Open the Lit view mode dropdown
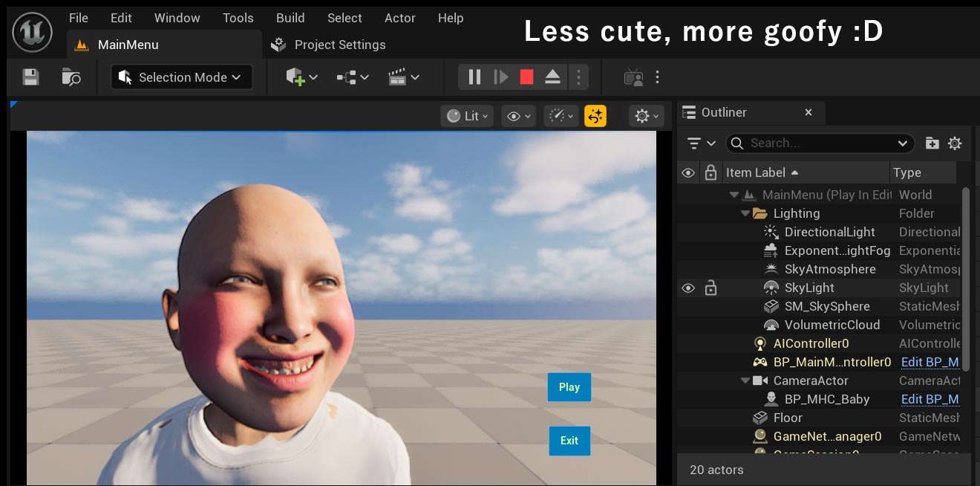This screenshot has height=486, width=980. [467, 116]
